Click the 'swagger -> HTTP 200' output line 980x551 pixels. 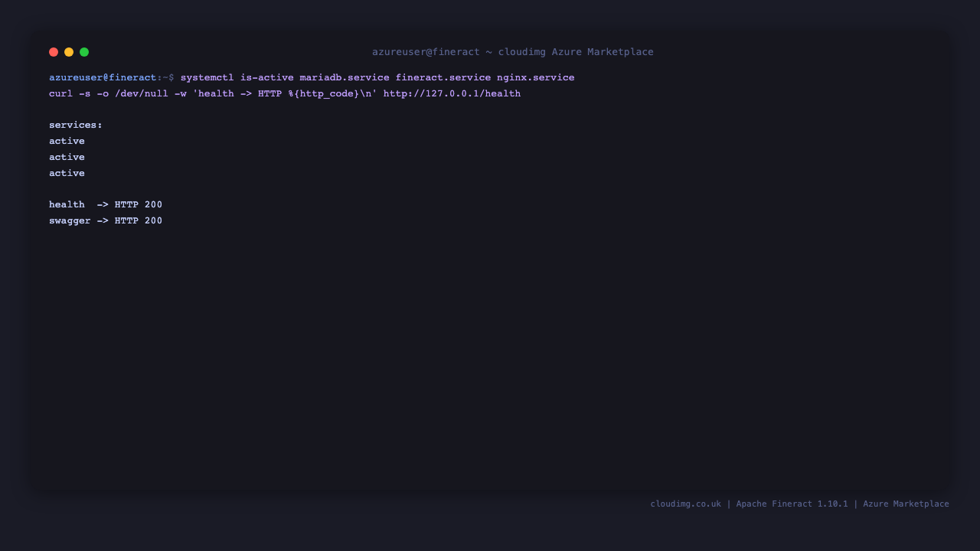[106, 221]
